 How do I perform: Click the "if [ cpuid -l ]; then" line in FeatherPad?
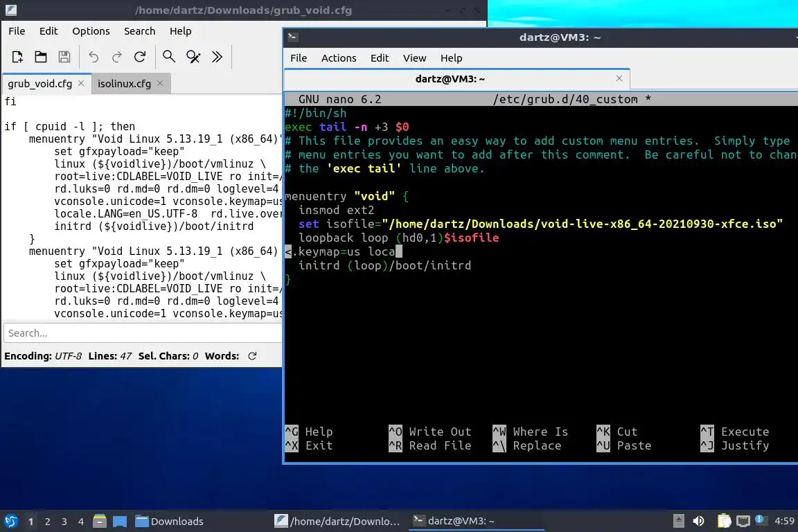pos(70,126)
